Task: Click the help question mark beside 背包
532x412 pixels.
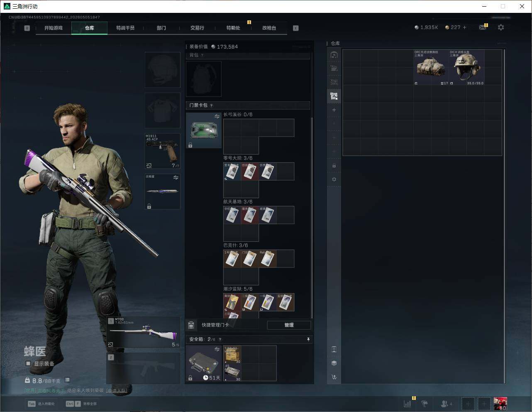Action: coord(202,55)
